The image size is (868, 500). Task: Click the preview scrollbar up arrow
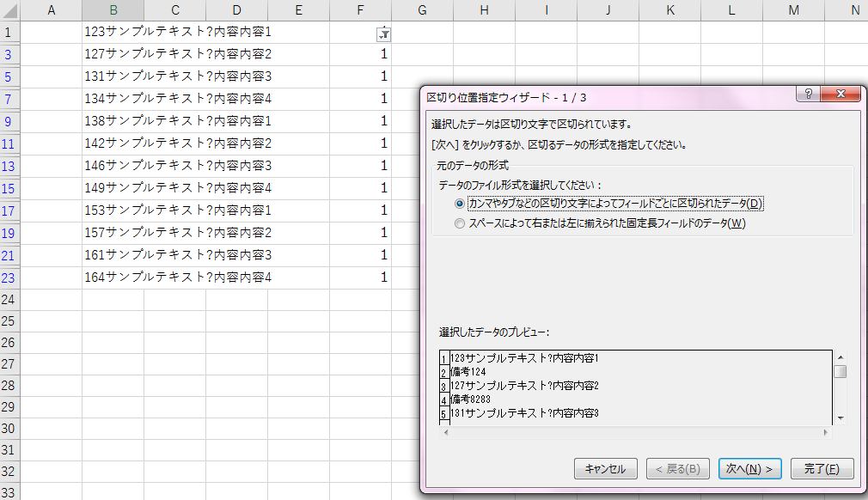click(840, 357)
